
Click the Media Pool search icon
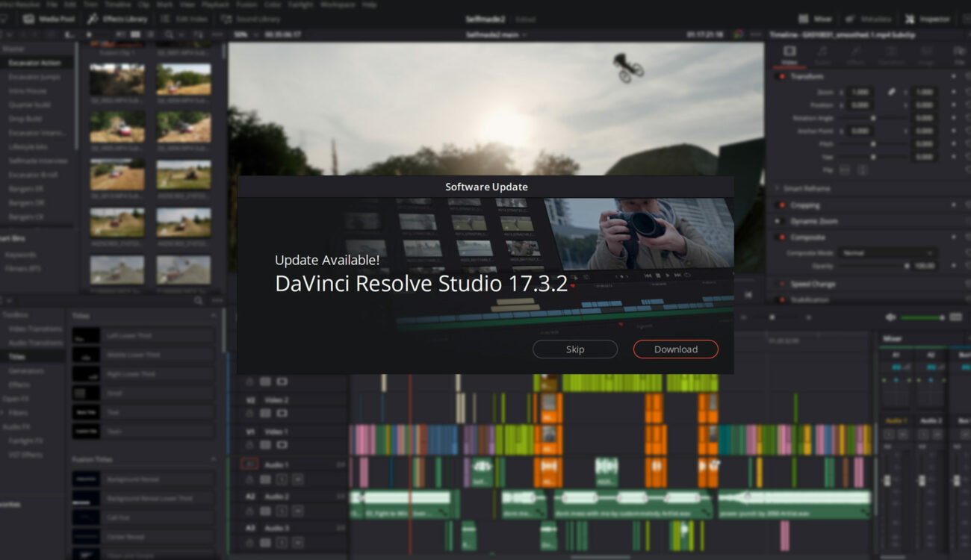pos(170,34)
